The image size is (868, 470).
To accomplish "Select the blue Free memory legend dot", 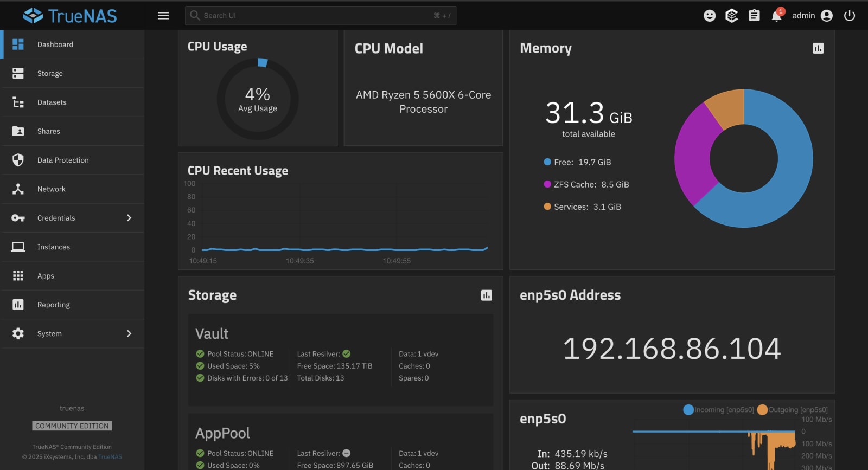I will coord(547,162).
